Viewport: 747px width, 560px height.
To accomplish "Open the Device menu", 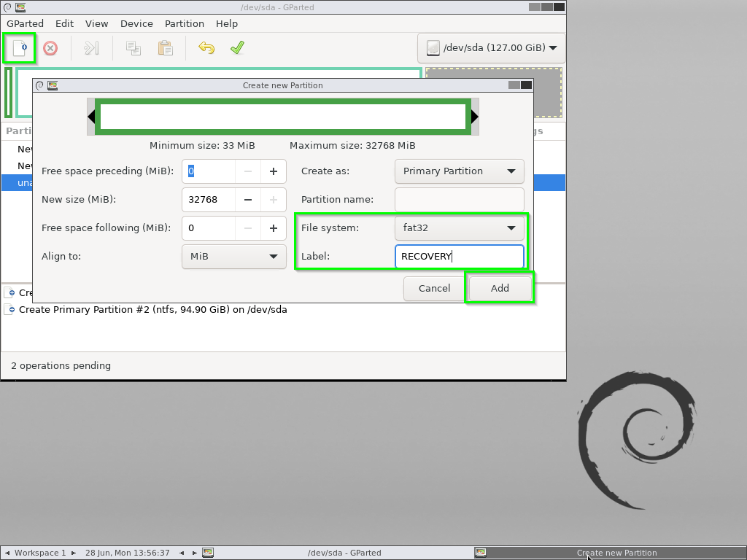I will pos(136,23).
